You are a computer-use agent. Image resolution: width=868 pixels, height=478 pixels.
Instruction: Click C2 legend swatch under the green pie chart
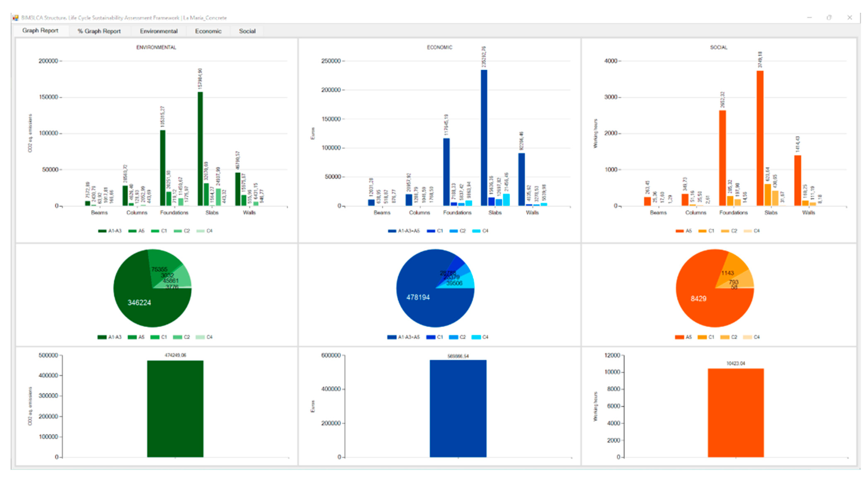pos(177,337)
